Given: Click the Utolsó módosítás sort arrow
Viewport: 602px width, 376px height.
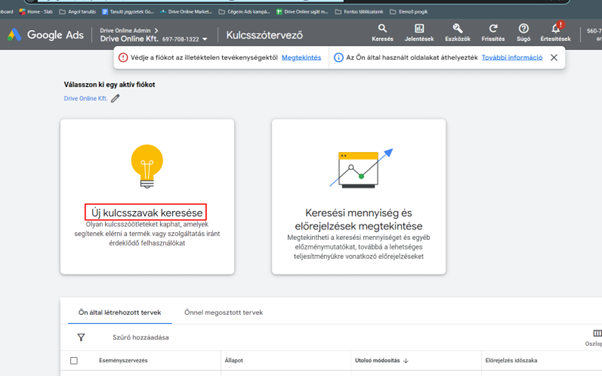Looking at the screenshot, I should pos(406,361).
